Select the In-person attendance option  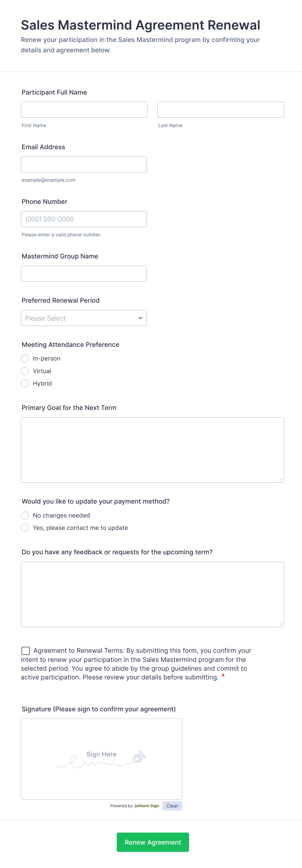pyautogui.click(x=25, y=358)
